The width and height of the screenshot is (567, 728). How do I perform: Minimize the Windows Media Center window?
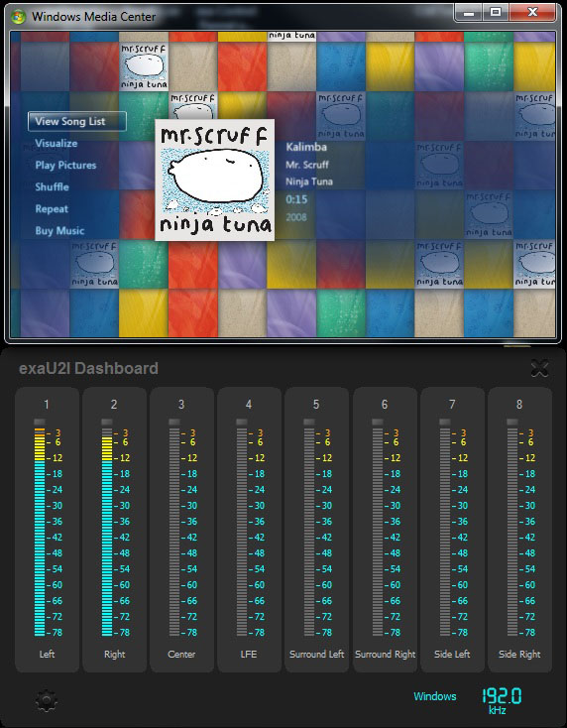click(469, 13)
